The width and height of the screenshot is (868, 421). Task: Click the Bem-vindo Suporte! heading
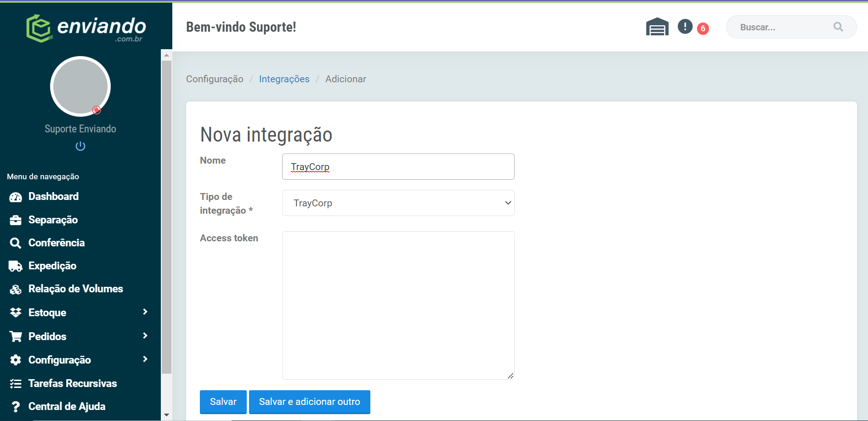click(241, 27)
